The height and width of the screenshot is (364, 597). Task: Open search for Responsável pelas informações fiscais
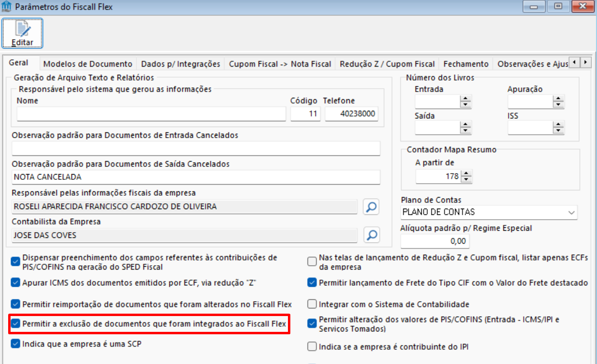[x=371, y=207]
